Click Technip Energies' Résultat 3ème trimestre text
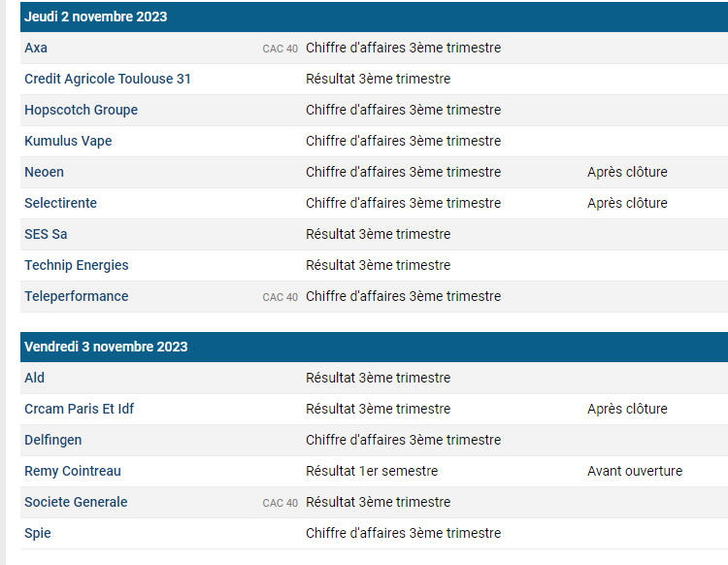Image resolution: width=728 pixels, height=565 pixels. [x=379, y=266]
